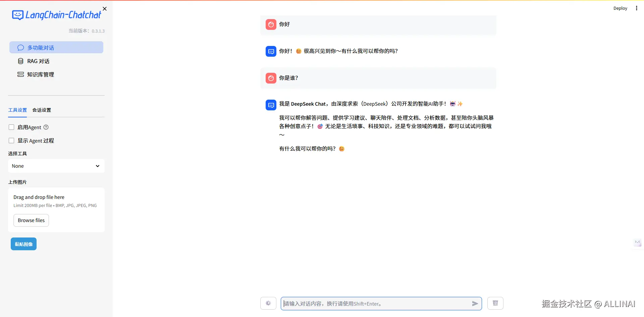Viewport: 644px width, 317px height.
Task: Open the RAG 对话 page
Action: 56,61
